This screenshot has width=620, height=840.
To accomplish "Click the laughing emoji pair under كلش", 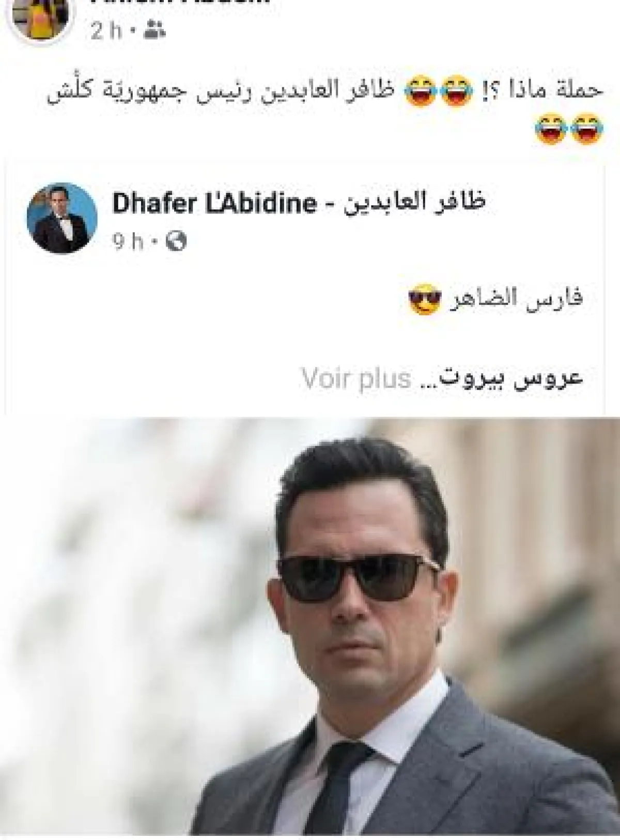I will pyautogui.click(x=569, y=129).
